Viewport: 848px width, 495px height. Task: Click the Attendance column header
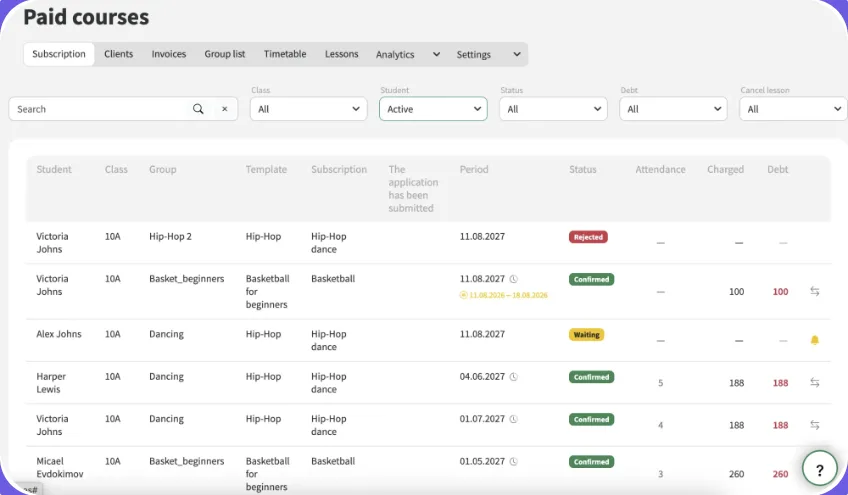pos(660,169)
